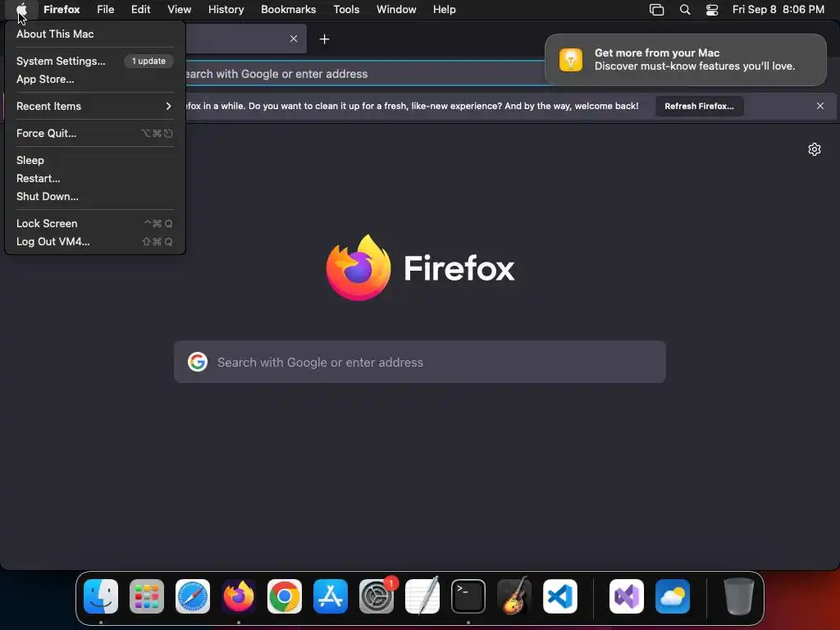Open Firefox new tab page settings gear
The width and height of the screenshot is (840, 630).
tap(815, 149)
